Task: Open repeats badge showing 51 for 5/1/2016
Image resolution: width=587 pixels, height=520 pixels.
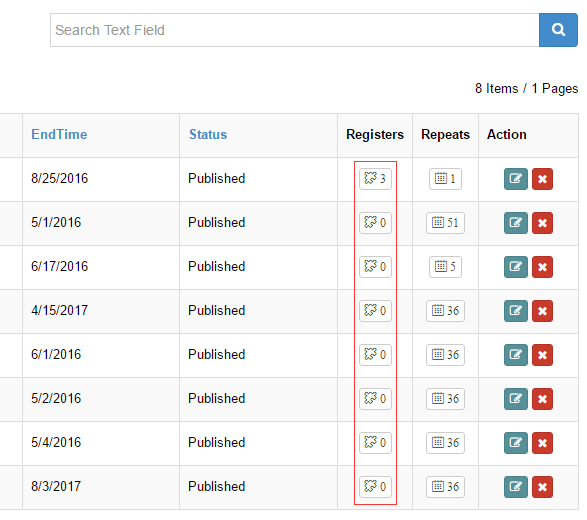Action: point(445,223)
